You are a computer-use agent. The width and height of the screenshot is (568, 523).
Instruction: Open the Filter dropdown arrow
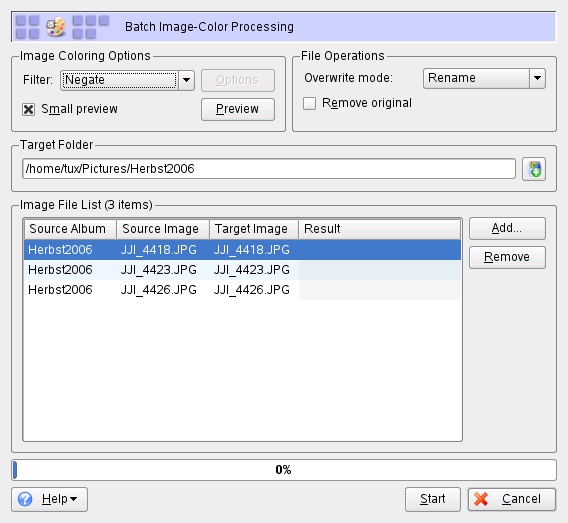click(x=186, y=80)
